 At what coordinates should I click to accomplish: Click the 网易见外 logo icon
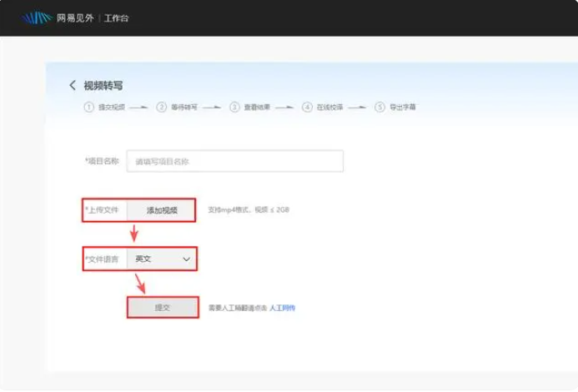tap(37, 18)
